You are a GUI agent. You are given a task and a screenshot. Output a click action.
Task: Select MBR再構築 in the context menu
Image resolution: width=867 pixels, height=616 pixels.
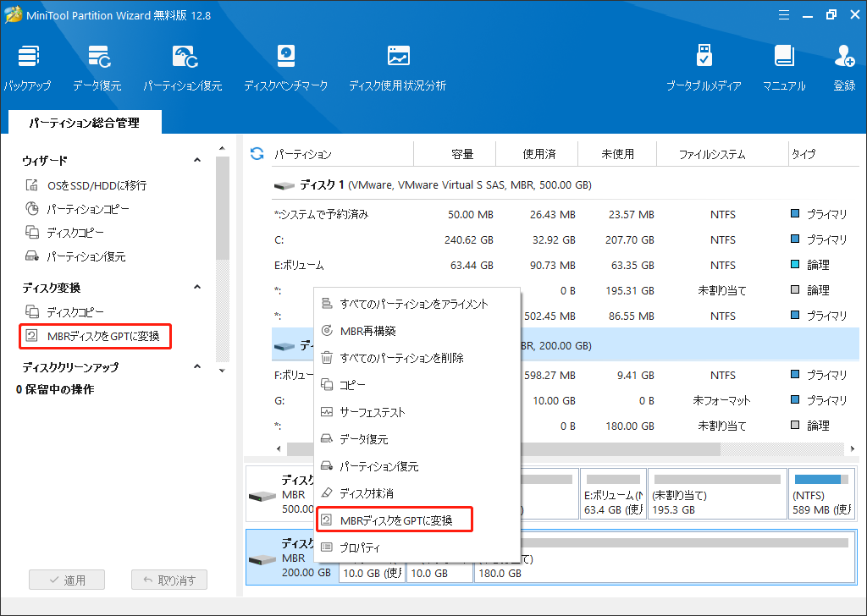[417, 331]
